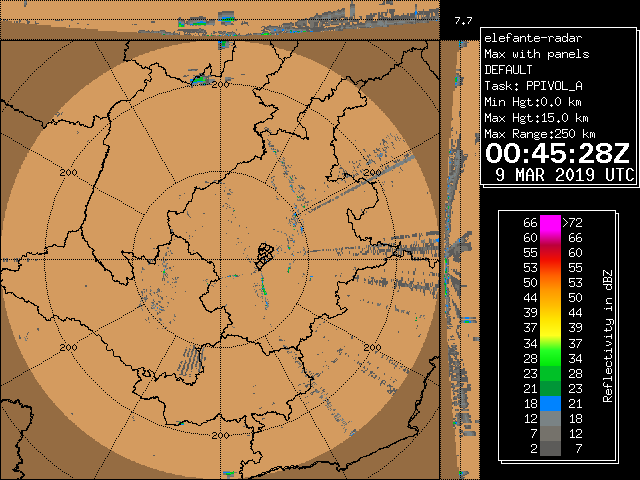Select the elefante-radar title text

pos(531,38)
